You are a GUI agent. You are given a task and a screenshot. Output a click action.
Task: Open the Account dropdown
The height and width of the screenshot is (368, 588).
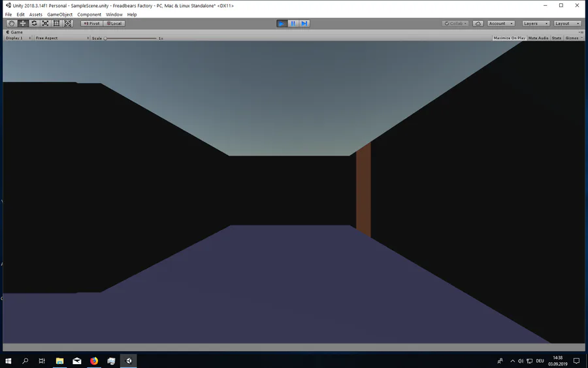501,24
